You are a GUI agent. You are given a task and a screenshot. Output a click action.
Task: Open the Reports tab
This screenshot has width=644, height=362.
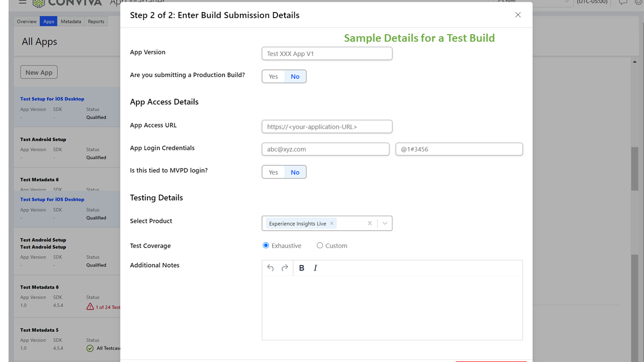pyautogui.click(x=96, y=22)
